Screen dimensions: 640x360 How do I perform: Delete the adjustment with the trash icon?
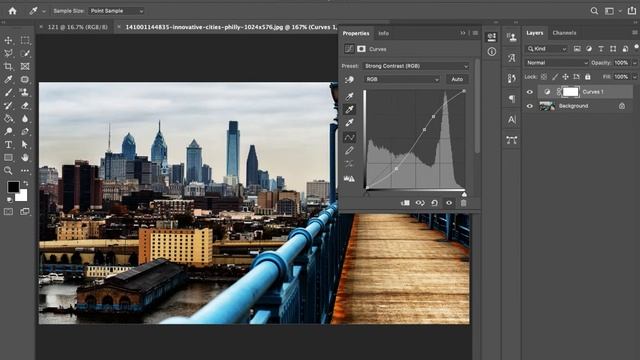tap(463, 203)
